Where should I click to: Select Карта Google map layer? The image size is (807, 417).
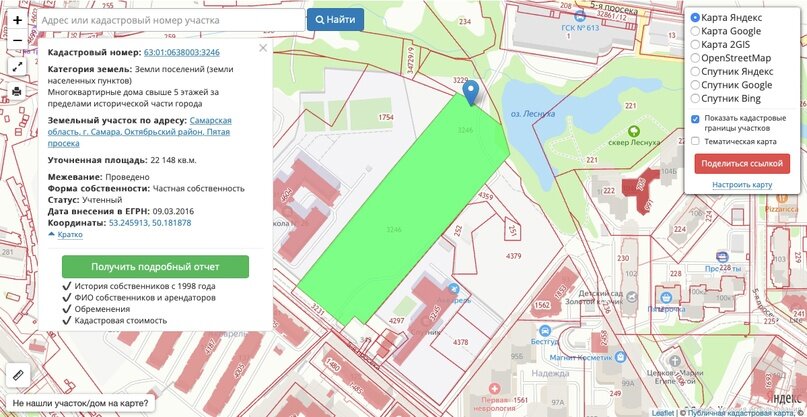tap(695, 31)
